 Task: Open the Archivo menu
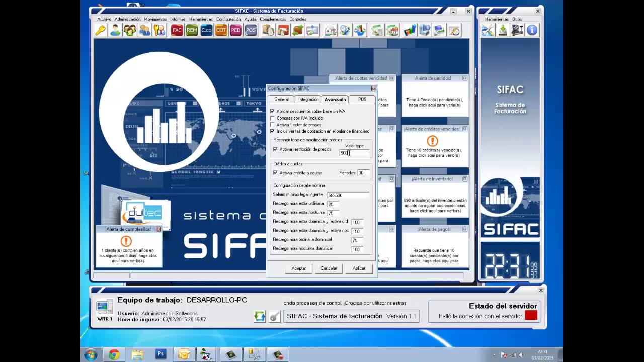(104, 19)
